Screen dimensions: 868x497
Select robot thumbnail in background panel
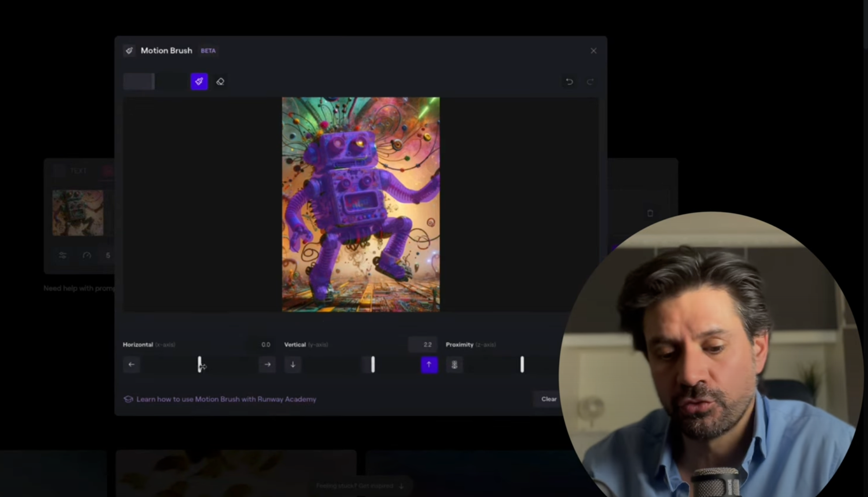[x=78, y=213]
